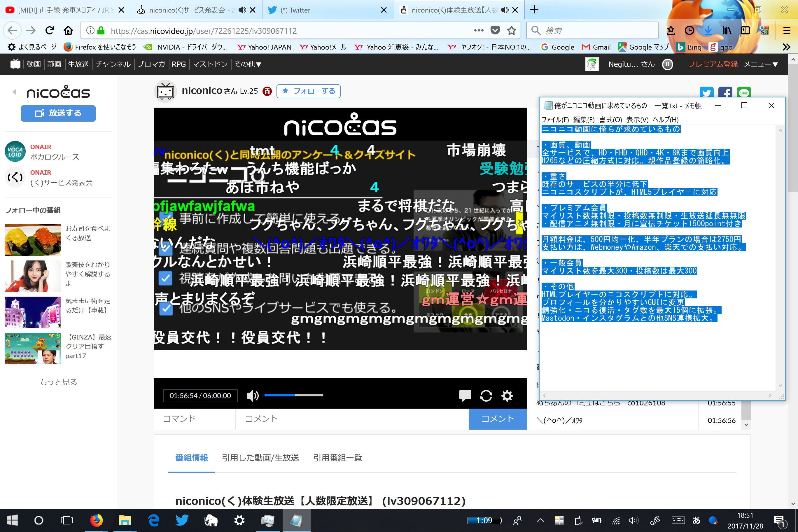Mute audio on the サービス発表会 tab
Screen dimensions: 798x532
point(242,10)
